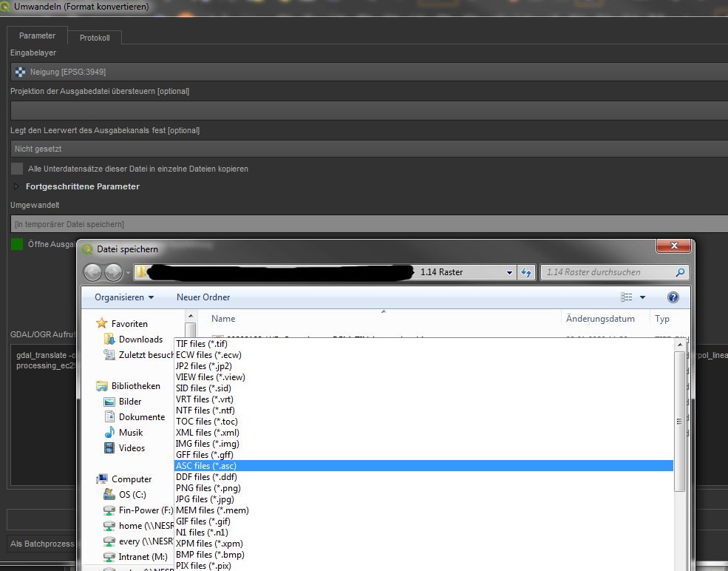Select ASC files (*.asc) format
Screen dimensions: 728x571
click(x=424, y=465)
